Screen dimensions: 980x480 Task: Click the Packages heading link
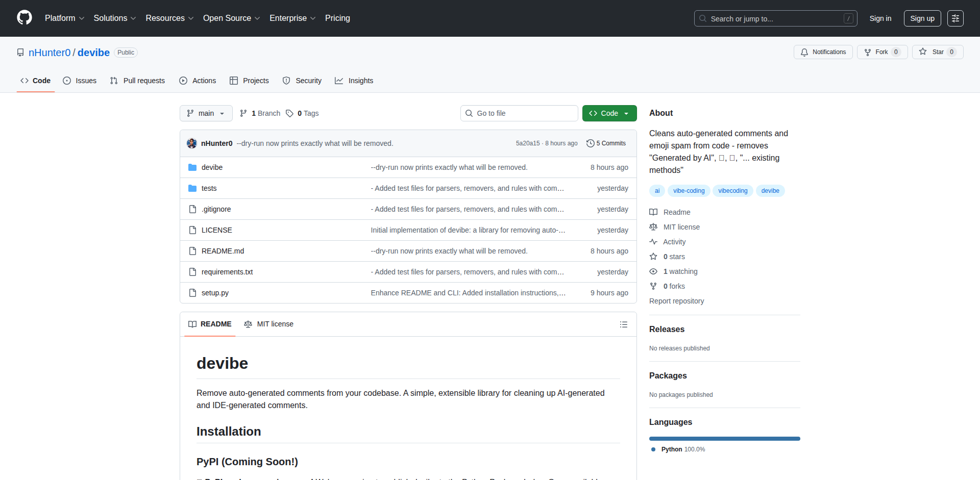coord(668,376)
